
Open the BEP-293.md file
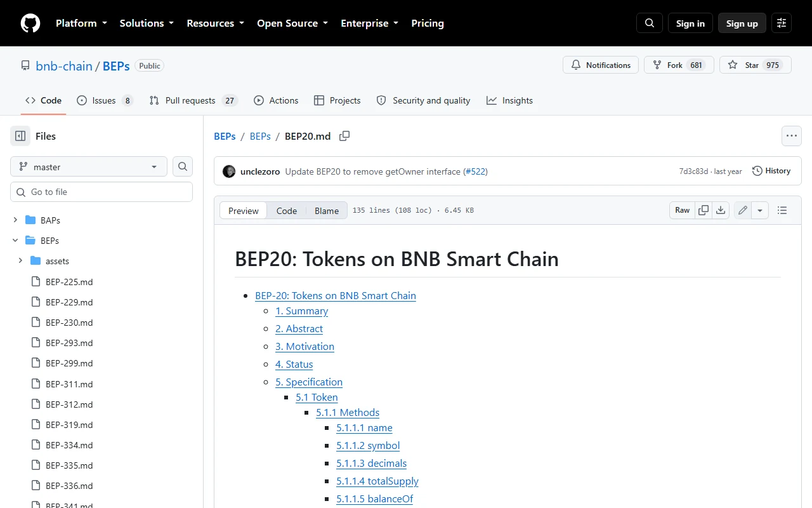(x=69, y=343)
